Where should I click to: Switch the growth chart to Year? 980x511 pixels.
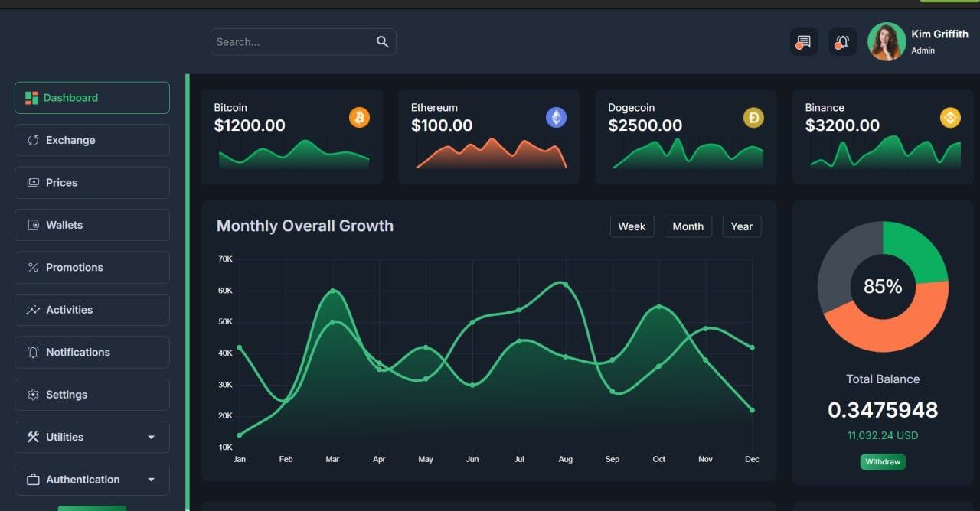point(741,226)
